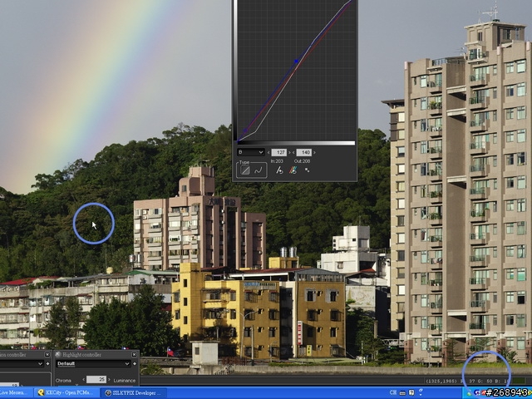The image size is (532, 399).
Task: Open the B channel dropdown in tone curve
Action: [251, 152]
